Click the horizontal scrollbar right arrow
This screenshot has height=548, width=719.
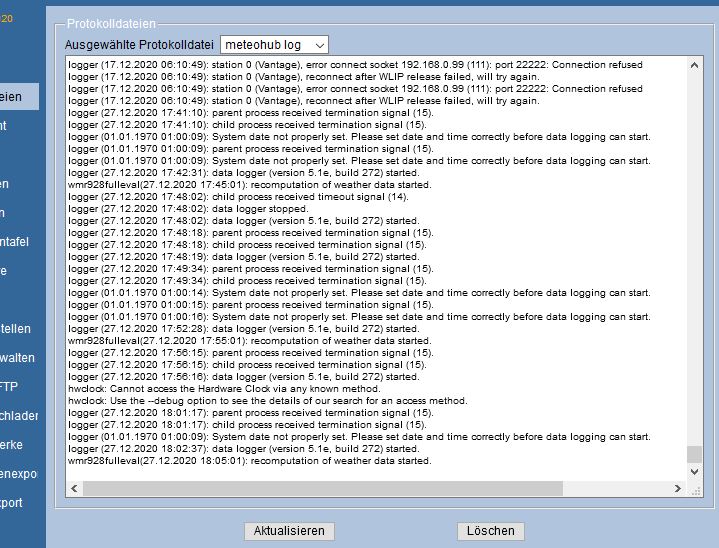click(x=678, y=487)
